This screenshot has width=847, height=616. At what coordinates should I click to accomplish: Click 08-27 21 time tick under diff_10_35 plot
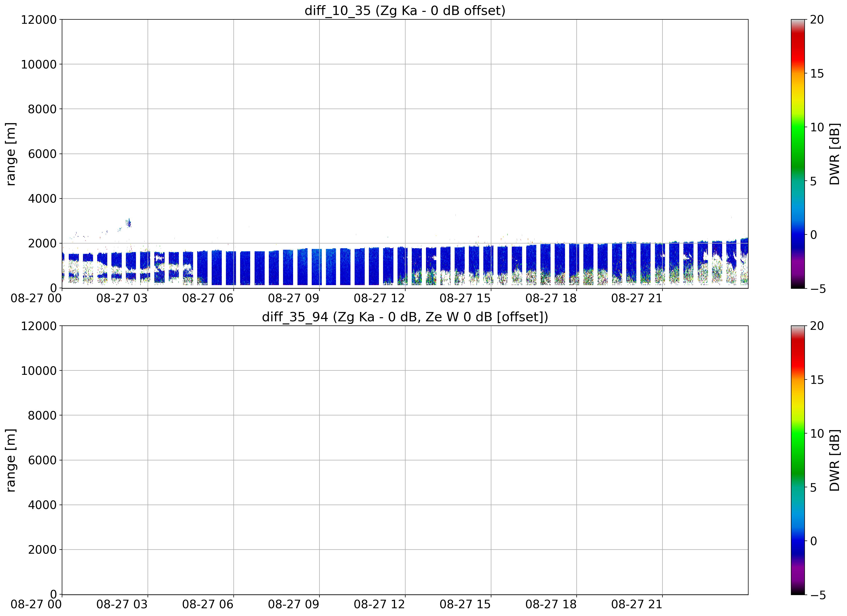point(637,298)
